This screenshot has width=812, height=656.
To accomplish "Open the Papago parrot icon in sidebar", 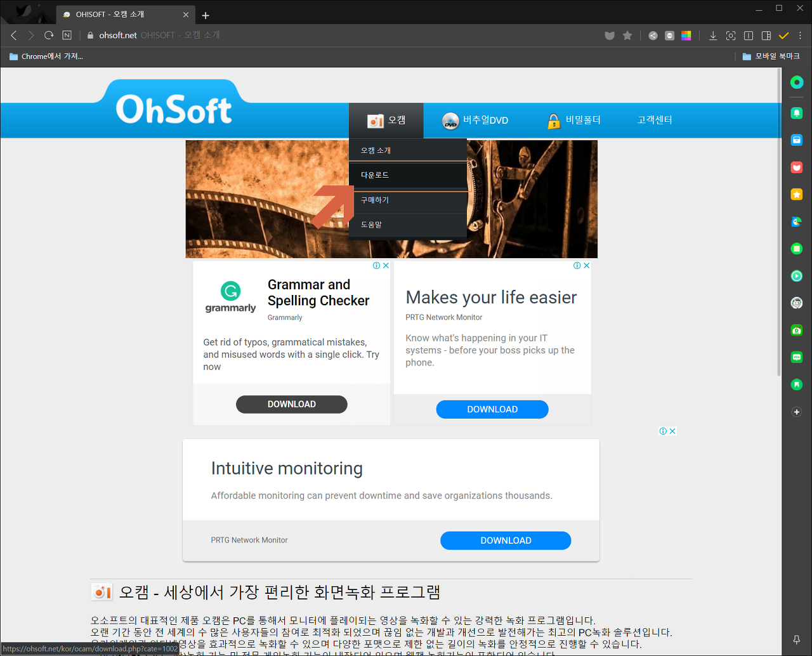I will 797,221.
